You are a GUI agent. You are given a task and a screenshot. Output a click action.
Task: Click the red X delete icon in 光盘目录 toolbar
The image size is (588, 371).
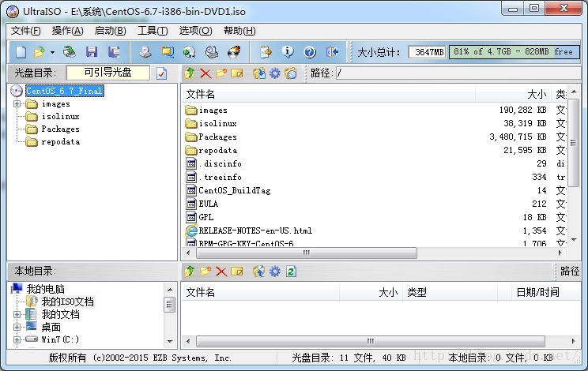click(205, 73)
